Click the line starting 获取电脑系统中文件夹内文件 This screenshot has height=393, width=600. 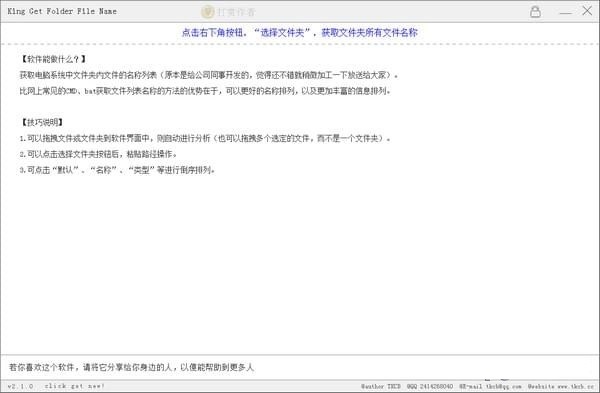click(209, 75)
